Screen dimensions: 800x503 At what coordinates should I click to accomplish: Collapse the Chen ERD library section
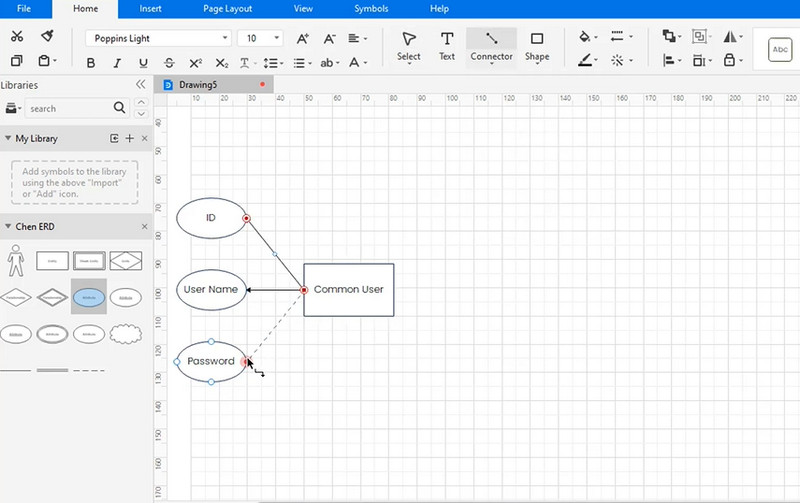pyautogui.click(x=144, y=227)
